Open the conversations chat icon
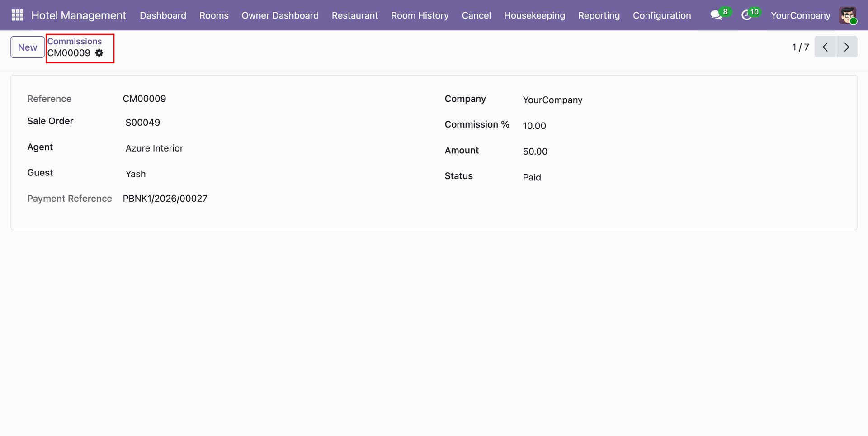Viewport: 868px width, 436px height. [x=716, y=15]
